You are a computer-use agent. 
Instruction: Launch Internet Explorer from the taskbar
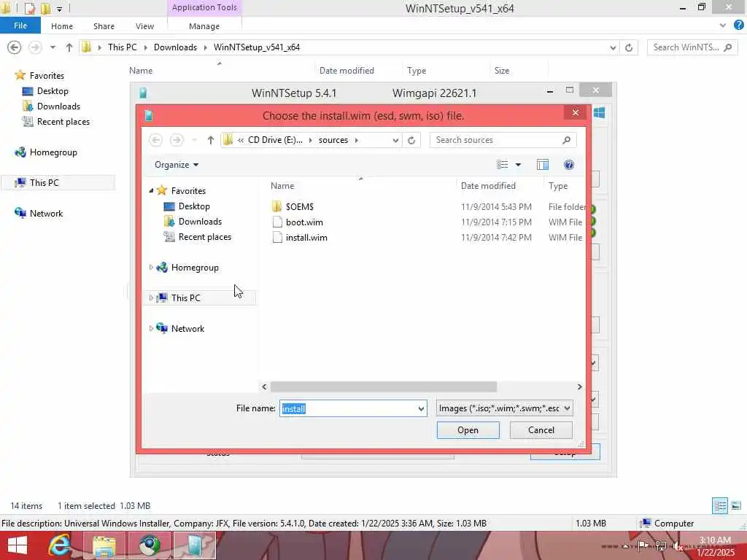(60, 545)
